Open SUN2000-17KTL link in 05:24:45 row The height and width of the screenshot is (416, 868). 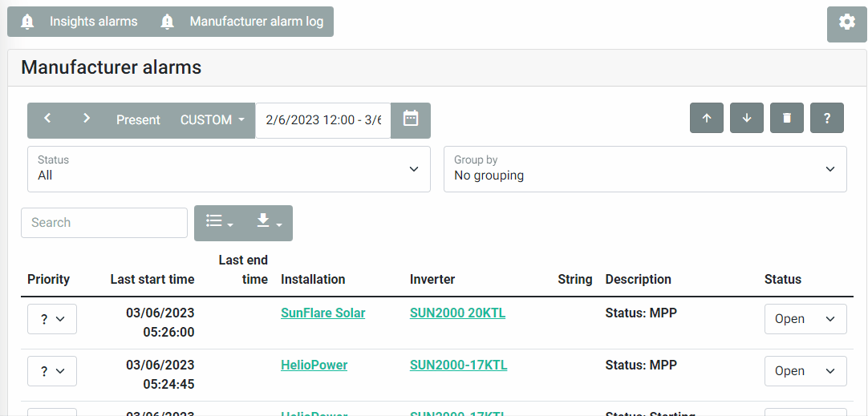click(458, 366)
